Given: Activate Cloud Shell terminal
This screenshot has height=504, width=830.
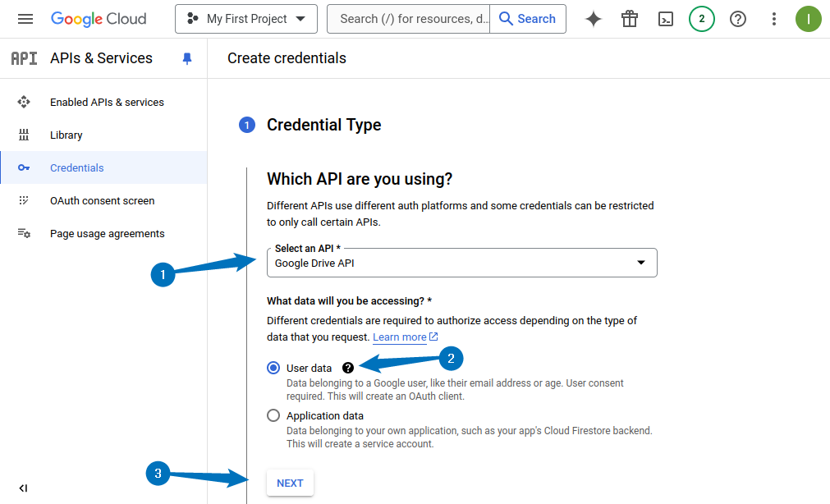Looking at the screenshot, I should pos(666,18).
